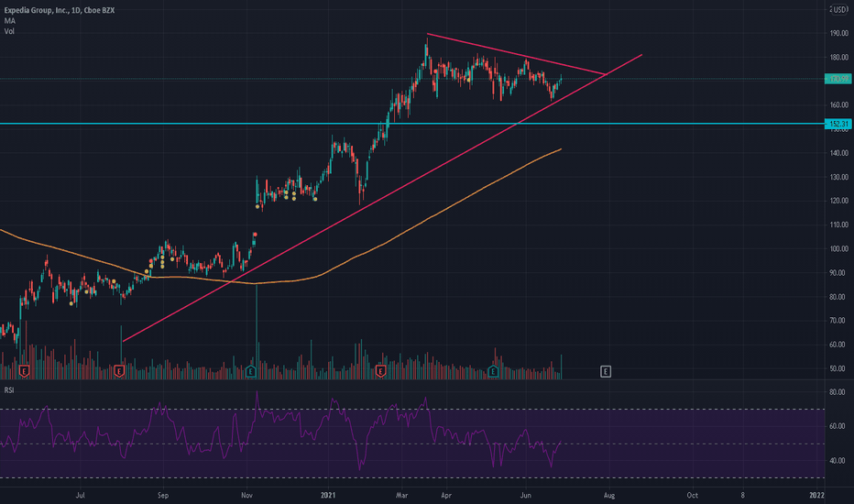The image size is (854, 504).
Task: Select the Vol indicator label
Action: pyautogui.click(x=9, y=31)
